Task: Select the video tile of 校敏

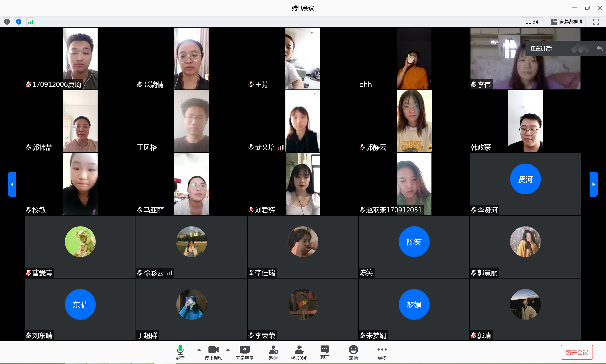Action: 80,184
